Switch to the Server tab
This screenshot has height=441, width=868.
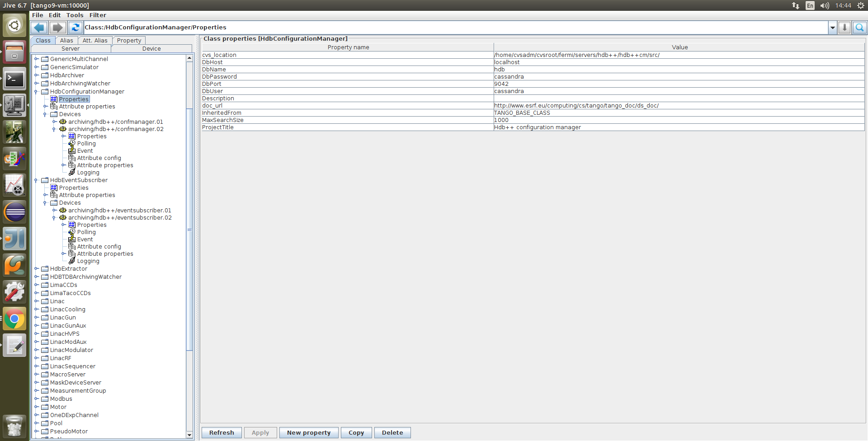tap(71, 48)
